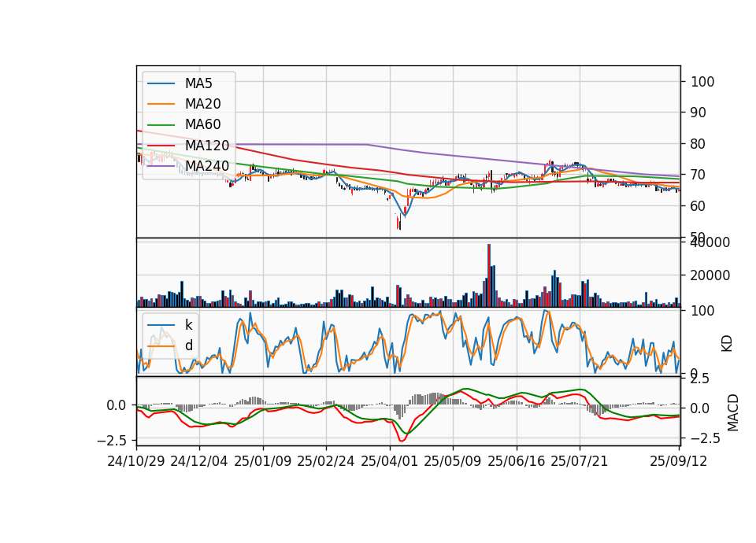Screen dimensions: 756x543
Task: Click the 25/05/09 date axis label
Action: [x=452, y=461]
